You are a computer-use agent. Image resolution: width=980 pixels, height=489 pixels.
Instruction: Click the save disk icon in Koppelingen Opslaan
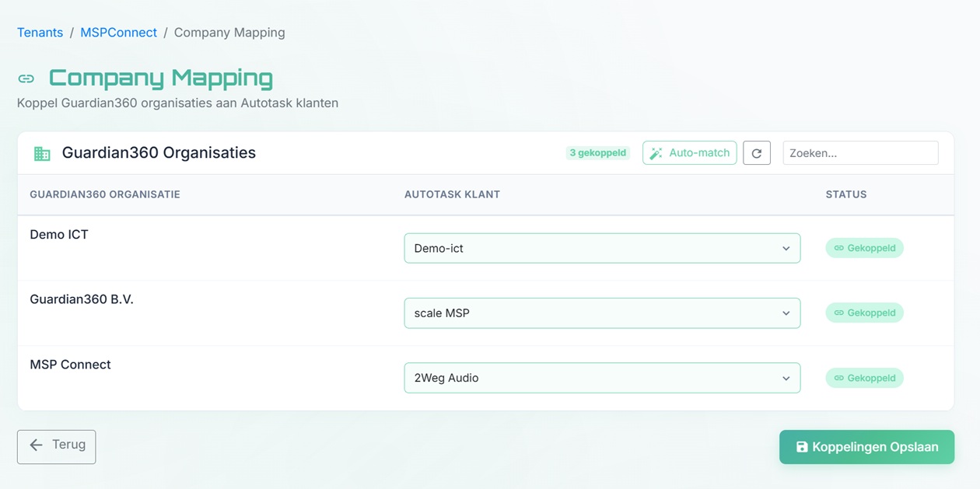pyautogui.click(x=802, y=447)
